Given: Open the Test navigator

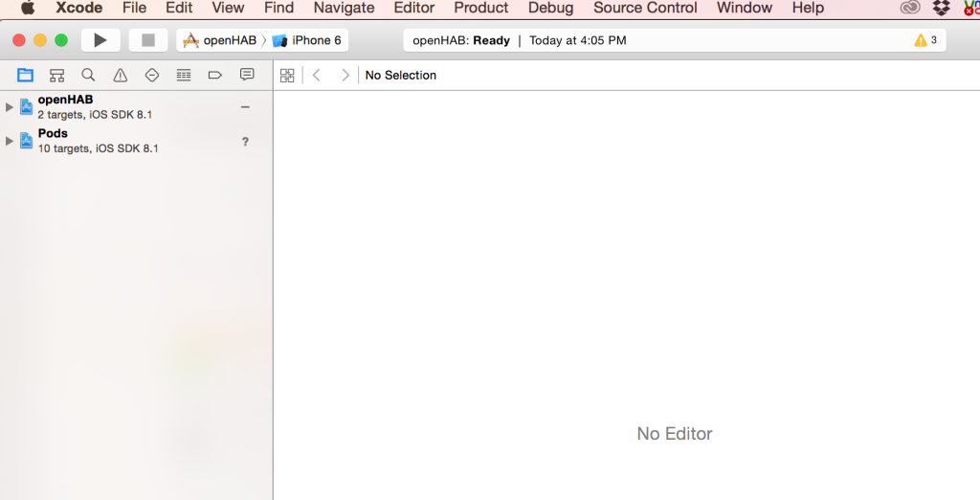Looking at the screenshot, I should tap(152, 75).
